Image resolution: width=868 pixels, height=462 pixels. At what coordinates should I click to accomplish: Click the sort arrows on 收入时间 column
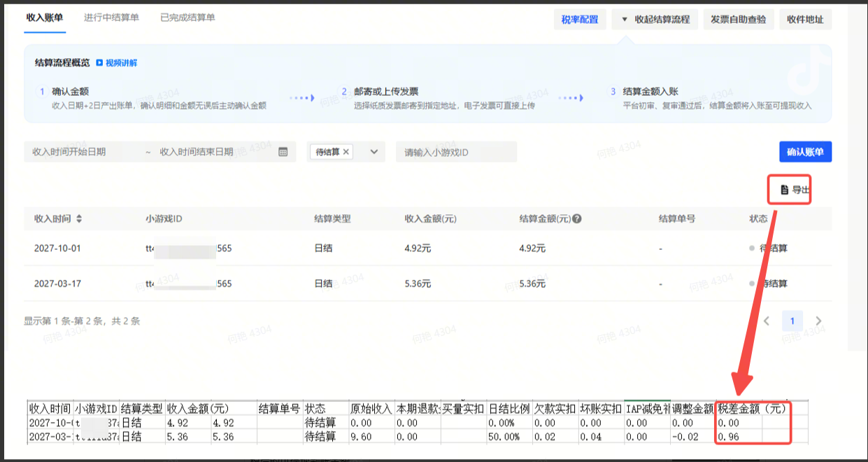pyautogui.click(x=79, y=219)
